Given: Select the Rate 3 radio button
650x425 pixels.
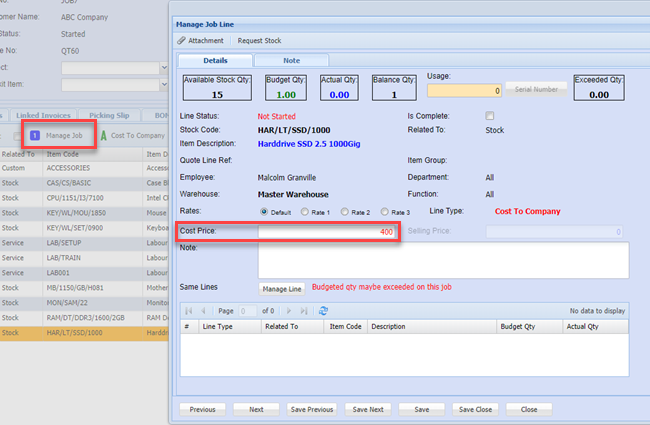Looking at the screenshot, I should tap(385, 212).
